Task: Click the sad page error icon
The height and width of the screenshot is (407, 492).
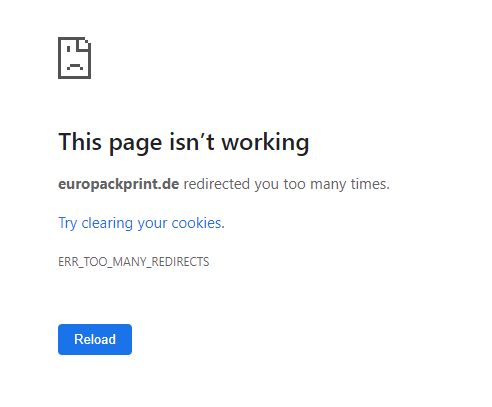Action: click(x=74, y=58)
